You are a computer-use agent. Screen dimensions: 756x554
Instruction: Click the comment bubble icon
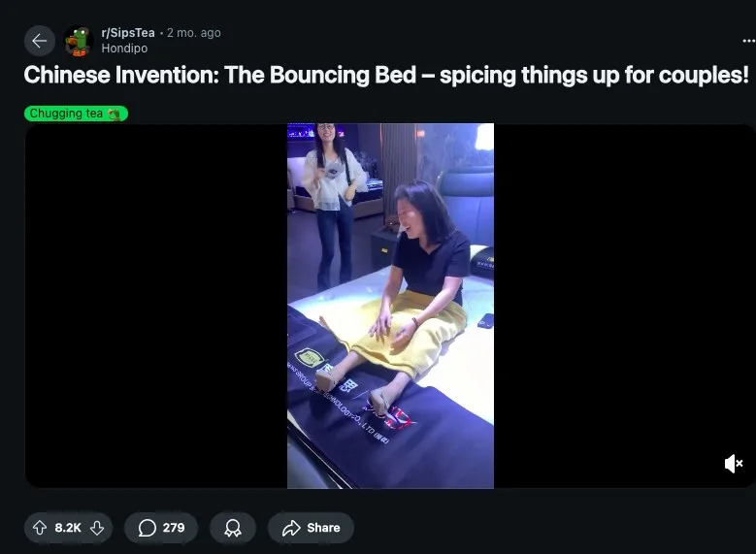pos(148,528)
